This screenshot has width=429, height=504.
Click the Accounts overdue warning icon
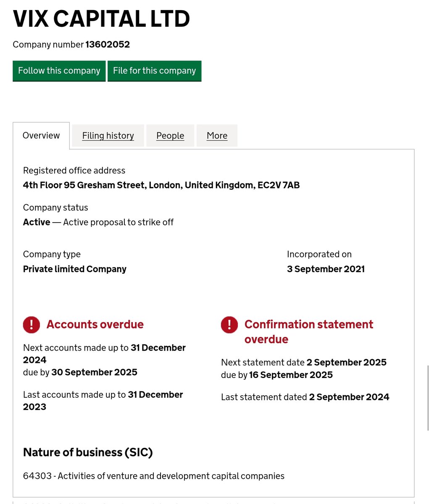[32, 325]
